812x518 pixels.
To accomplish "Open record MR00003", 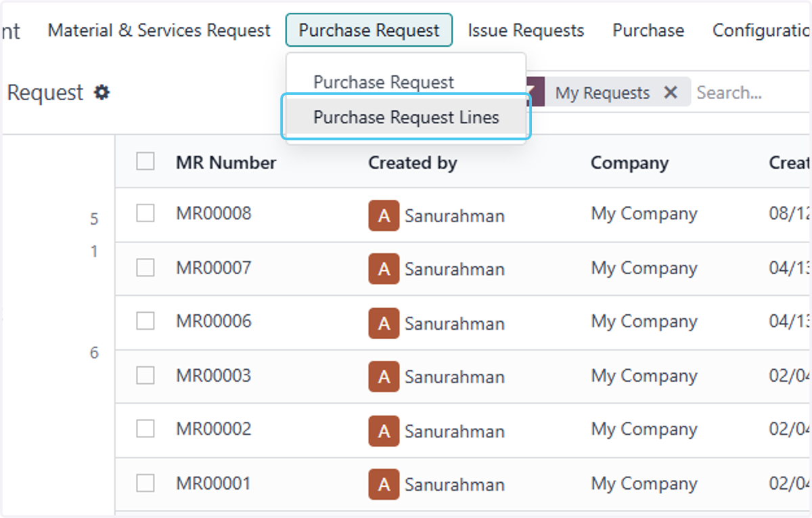I will click(213, 375).
